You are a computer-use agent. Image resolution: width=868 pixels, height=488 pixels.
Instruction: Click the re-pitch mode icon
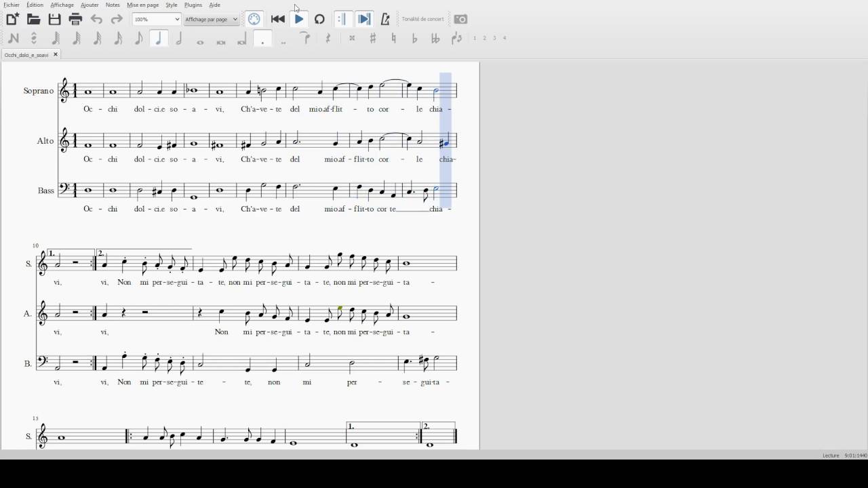pyautogui.click(x=34, y=39)
